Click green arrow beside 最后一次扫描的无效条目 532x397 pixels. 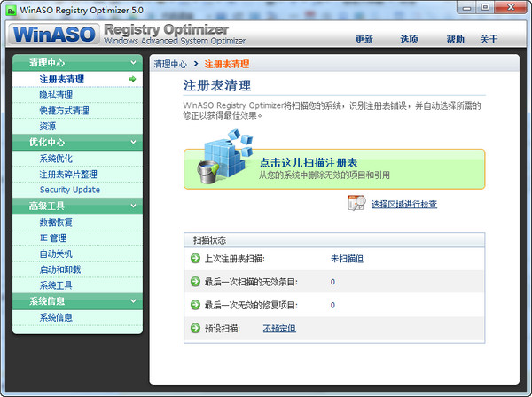click(195, 282)
